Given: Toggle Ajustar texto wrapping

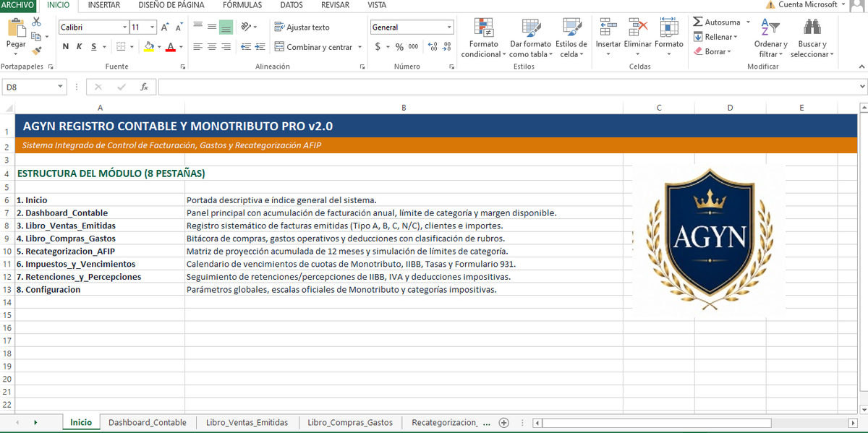Looking at the screenshot, I should click(x=302, y=27).
